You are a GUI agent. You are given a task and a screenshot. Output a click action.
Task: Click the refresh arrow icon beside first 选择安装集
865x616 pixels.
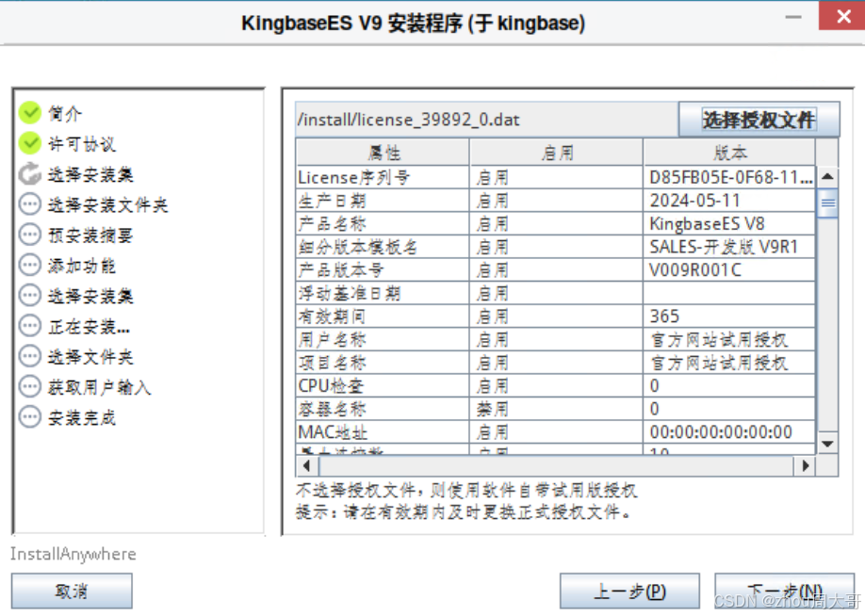tap(30, 173)
